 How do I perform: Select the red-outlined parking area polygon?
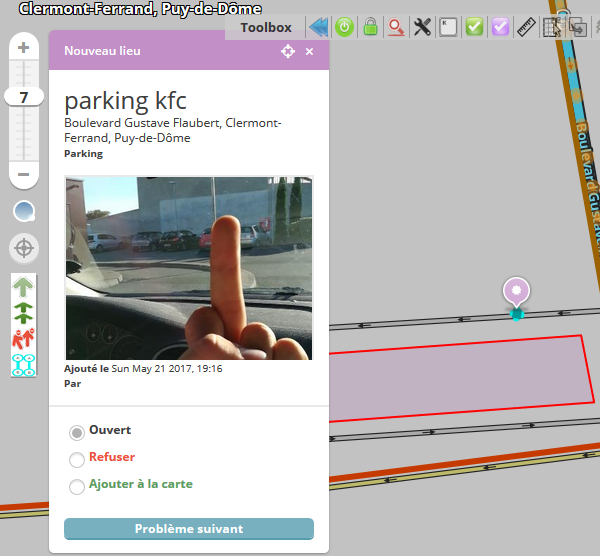point(459,379)
